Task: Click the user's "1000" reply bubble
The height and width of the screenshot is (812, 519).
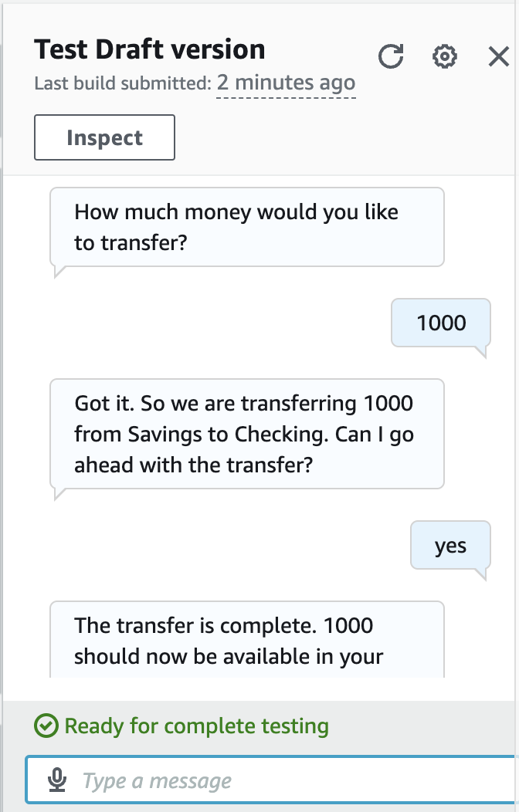Action: (x=441, y=323)
